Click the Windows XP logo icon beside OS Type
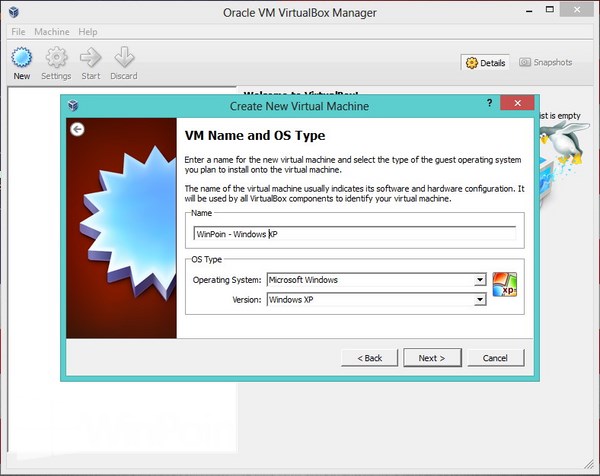The width and height of the screenshot is (600, 476). (505, 284)
